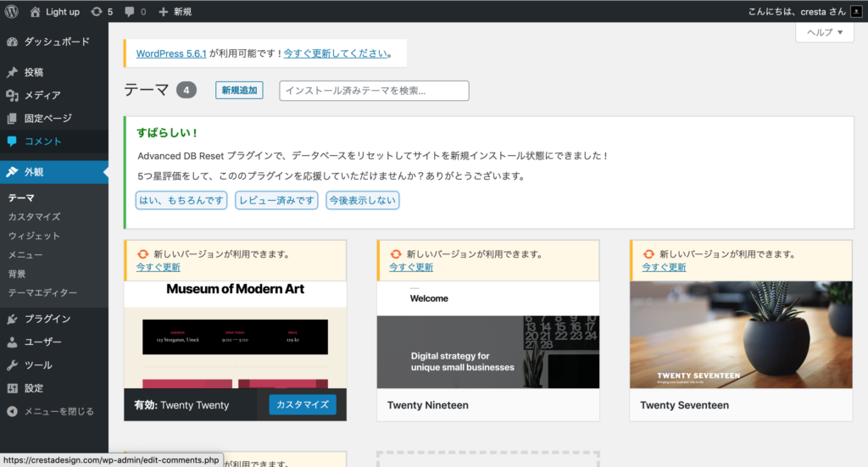This screenshot has width=868, height=467.
Task: Click 今後表示しない button
Action: point(363,200)
